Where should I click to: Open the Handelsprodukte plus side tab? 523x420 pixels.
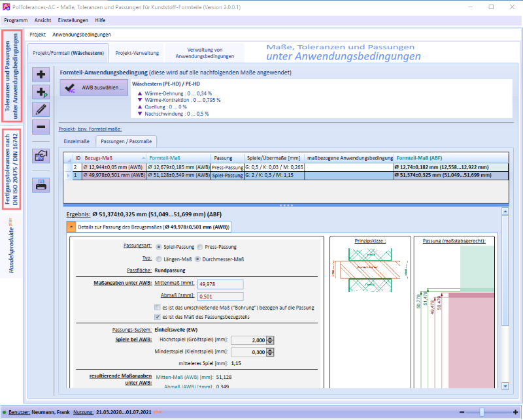pyautogui.click(x=12, y=246)
